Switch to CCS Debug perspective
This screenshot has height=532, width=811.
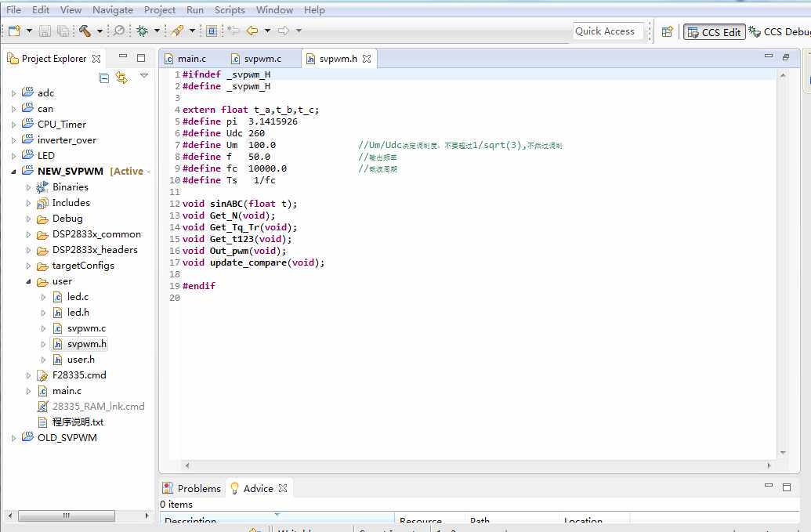click(779, 31)
